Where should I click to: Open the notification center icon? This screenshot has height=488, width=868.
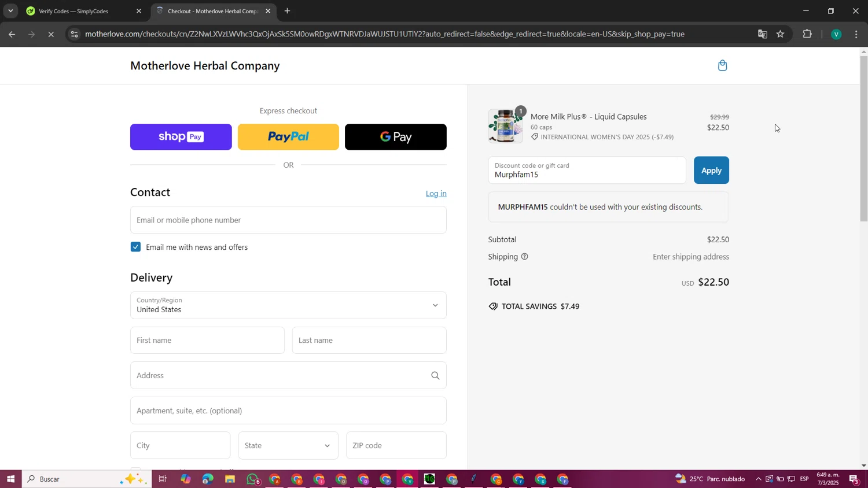[854, 479]
